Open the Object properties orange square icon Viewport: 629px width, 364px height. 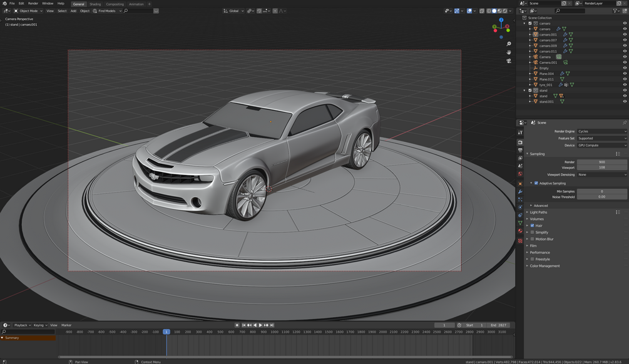(x=520, y=184)
